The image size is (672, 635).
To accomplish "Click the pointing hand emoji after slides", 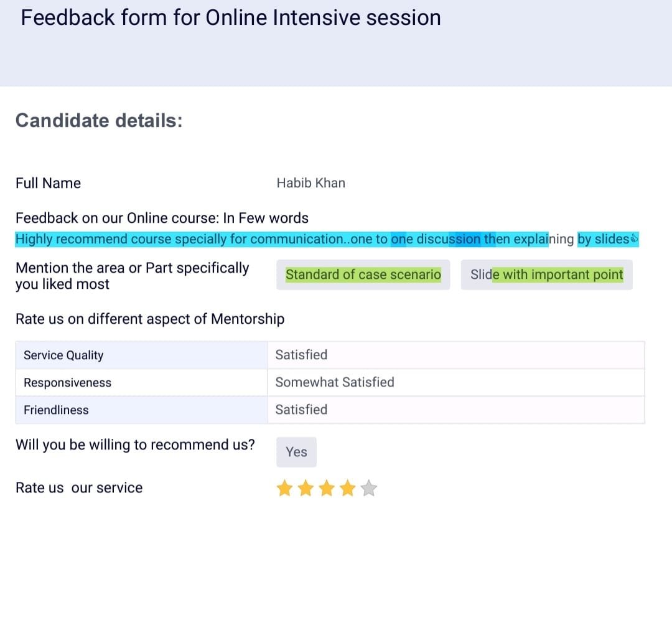I will [635, 239].
